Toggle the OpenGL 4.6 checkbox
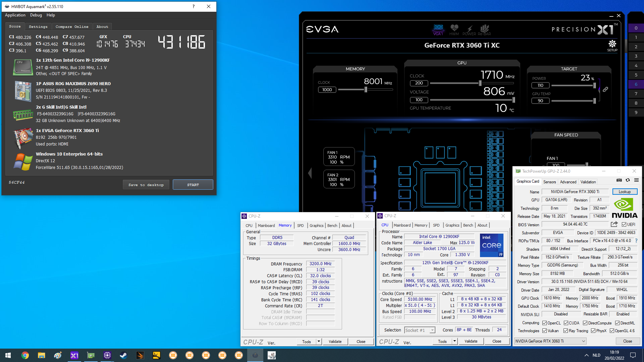Screen dimensions: 644x362 click(612, 331)
